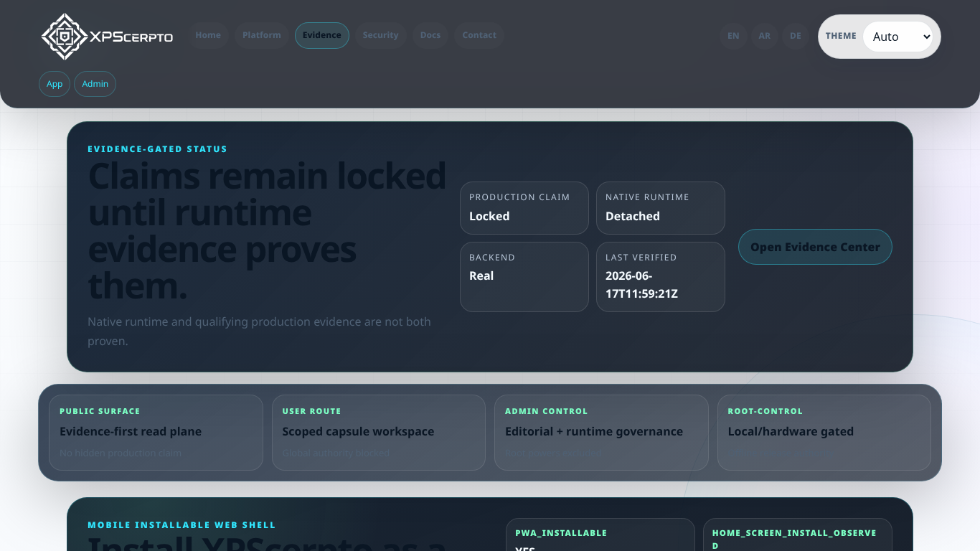This screenshot has height=551, width=980.
Task: Click 'Native runtime and qualifying production' paragraph
Action: pyautogui.click(x=259, y=331)
